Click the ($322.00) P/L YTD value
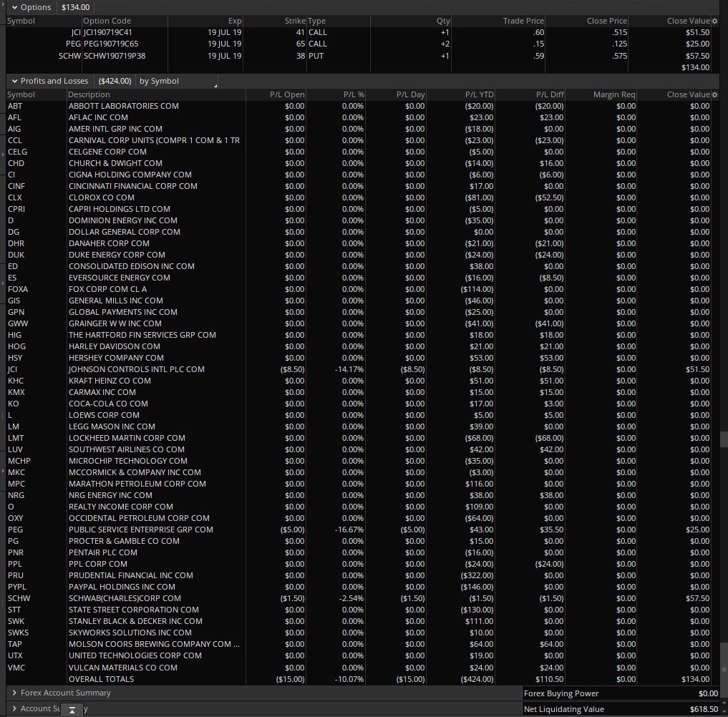Image resolution: width=728 pixels, height=717 pixels. tap(477, 575)
